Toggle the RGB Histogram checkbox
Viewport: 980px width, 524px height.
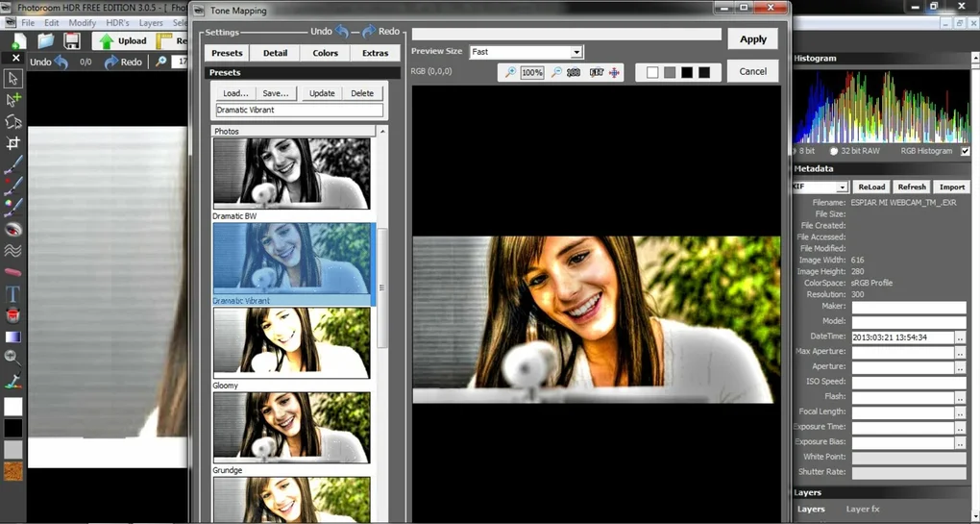[x=966, y=151]
